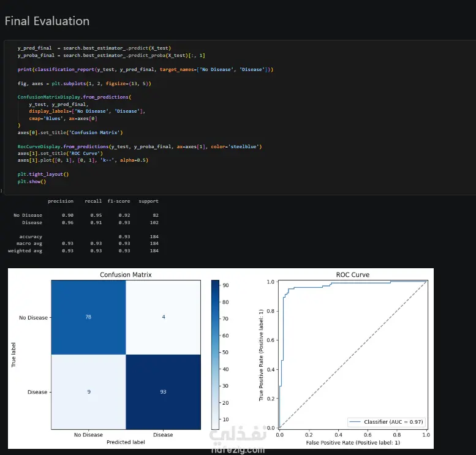Click the weighted avg row in report
The width and height of the screenshot is (476, 455).
click(83, 251)
